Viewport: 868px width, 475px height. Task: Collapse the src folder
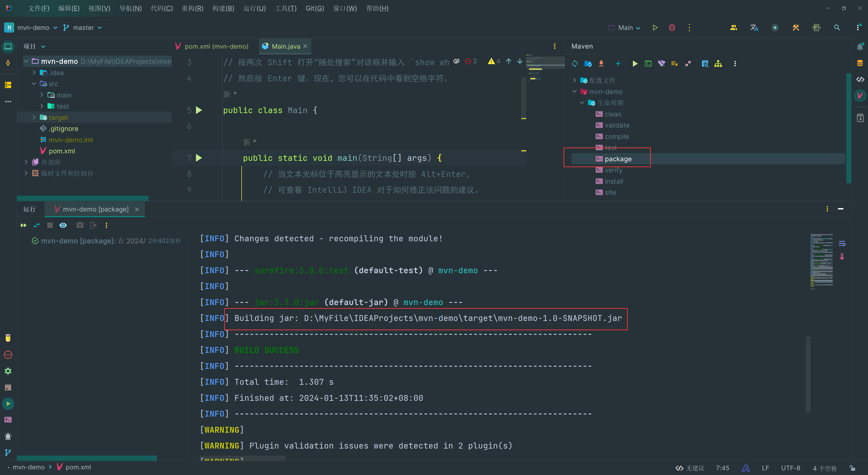pos(34,84)
